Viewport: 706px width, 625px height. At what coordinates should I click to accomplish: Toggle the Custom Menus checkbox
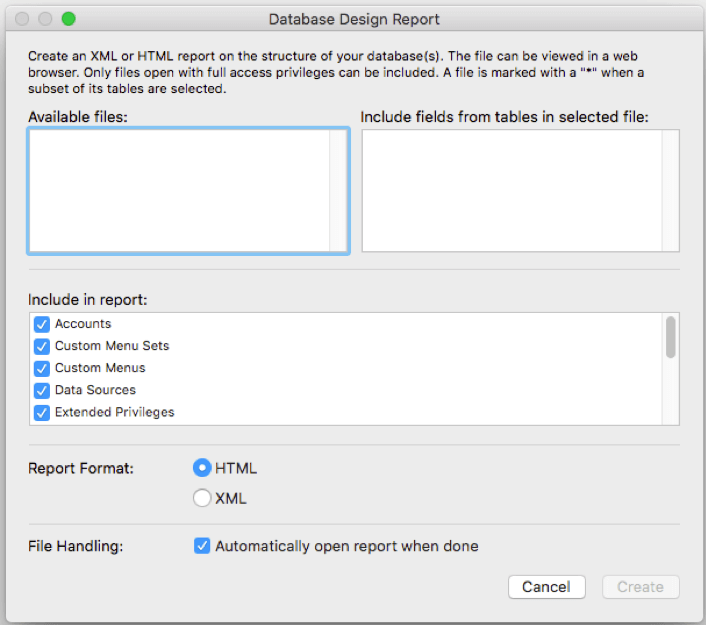tap(42, 368)
